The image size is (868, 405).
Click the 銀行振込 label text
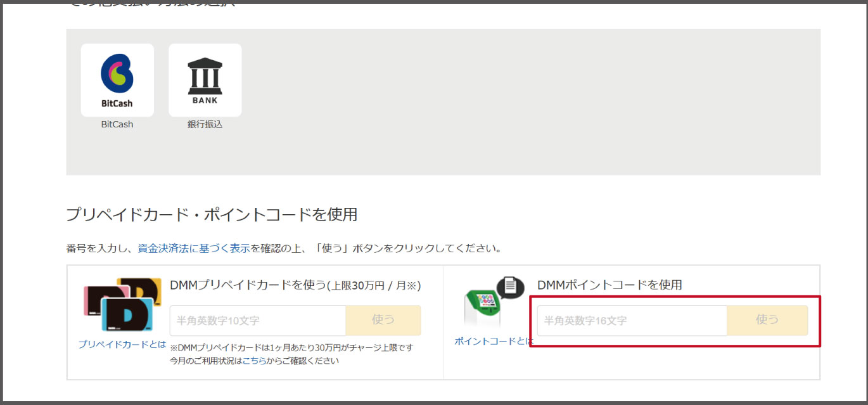tap(204, 124)
